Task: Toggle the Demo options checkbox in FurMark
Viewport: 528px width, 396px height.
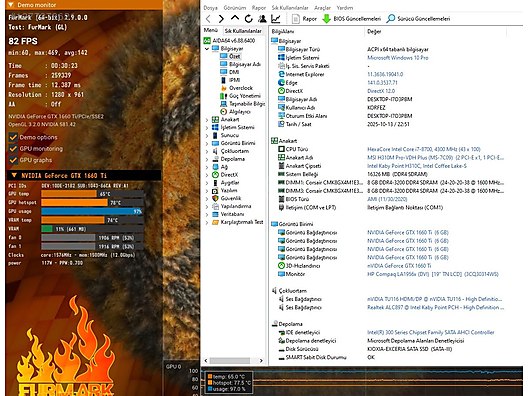Action: (x=13, y=137)
